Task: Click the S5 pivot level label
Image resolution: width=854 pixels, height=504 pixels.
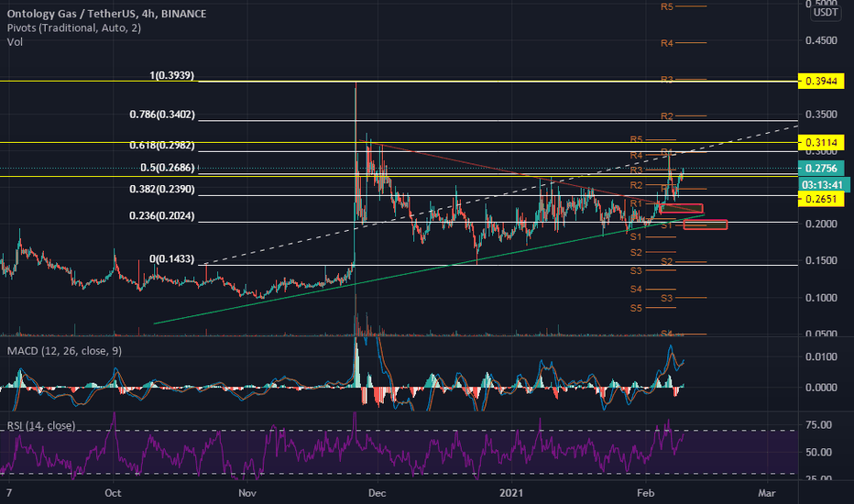Action: (636, 309)
